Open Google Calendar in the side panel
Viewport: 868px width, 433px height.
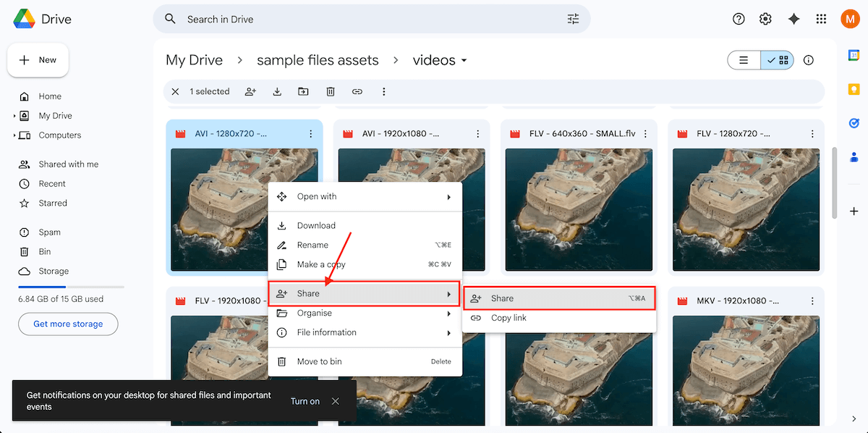pos(854,56)
